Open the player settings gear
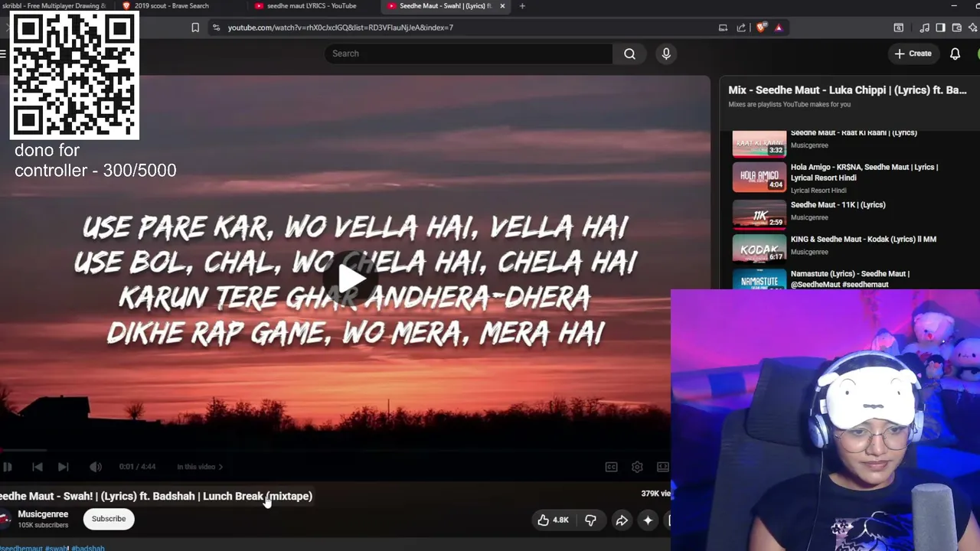 click(637, 467)
